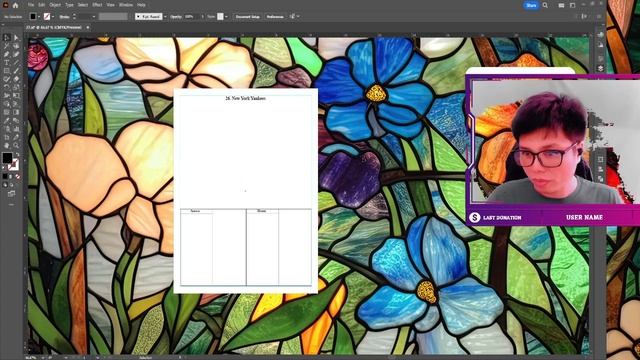640x360 pixels.
Task: Open the Object menu
Action: pos(55,5)
